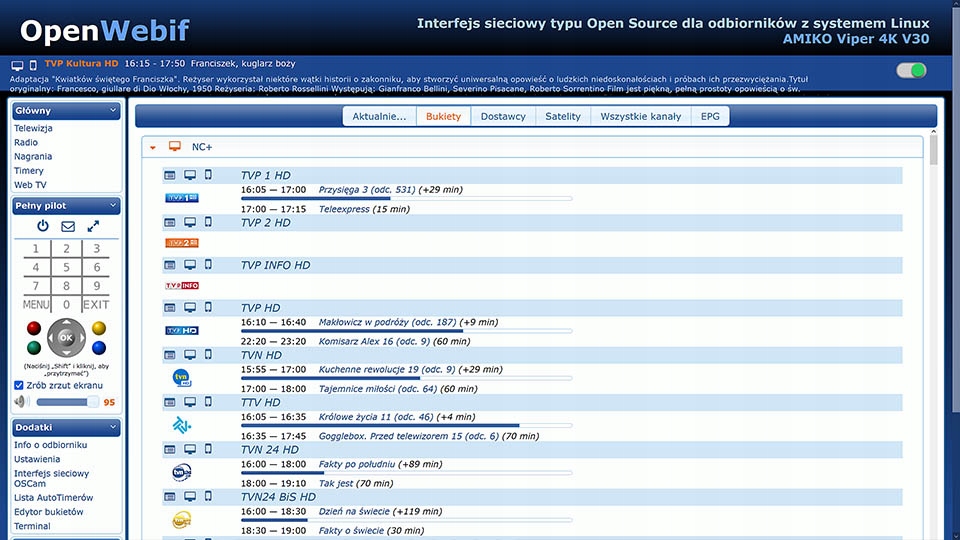Collapse the NC+ bouquet section
Viewport: 960px width, 540px height.
[x=153, y=147]
